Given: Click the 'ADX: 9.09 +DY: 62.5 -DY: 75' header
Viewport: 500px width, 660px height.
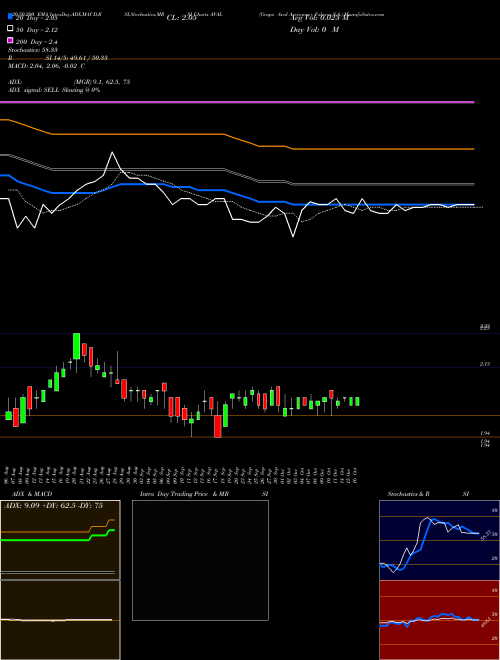Looking at the screenshot, I should click(x=53, y=506).
